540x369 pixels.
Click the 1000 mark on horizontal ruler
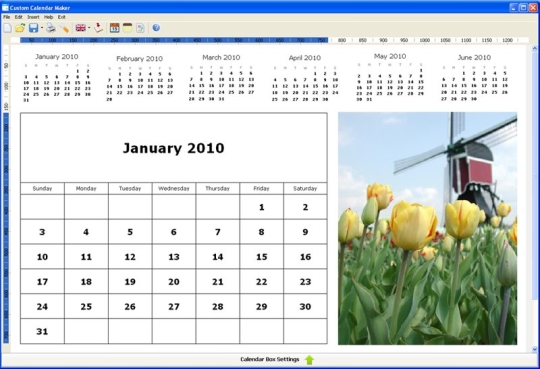click(x=425, y=40)
